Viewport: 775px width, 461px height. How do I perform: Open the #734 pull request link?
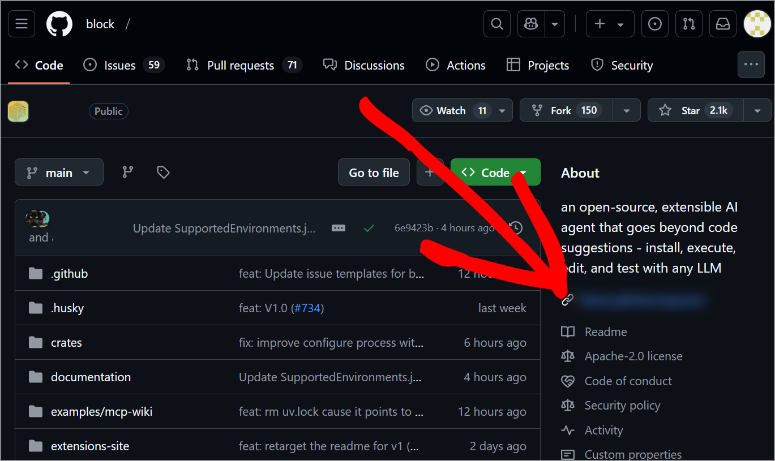307,308
